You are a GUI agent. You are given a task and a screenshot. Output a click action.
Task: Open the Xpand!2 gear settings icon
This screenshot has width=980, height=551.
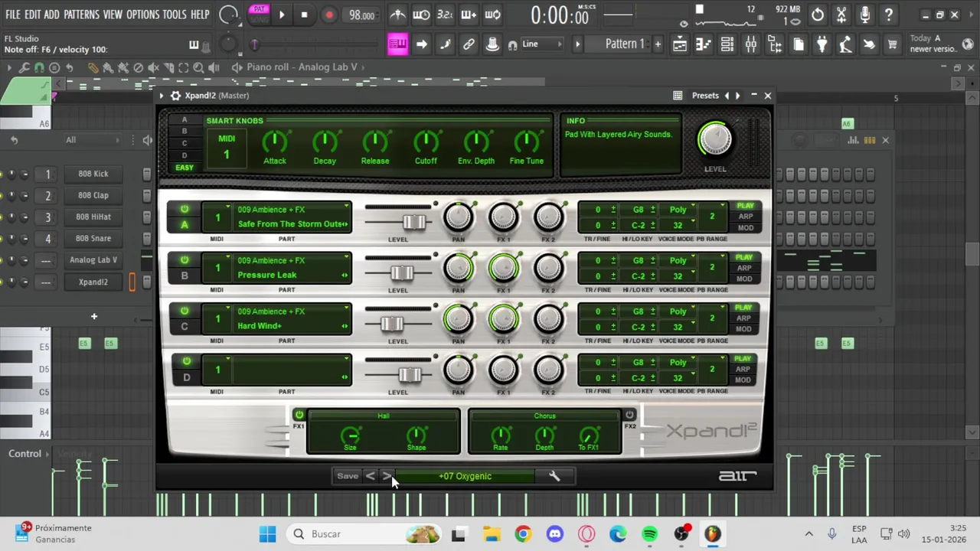tap(176, 96)
